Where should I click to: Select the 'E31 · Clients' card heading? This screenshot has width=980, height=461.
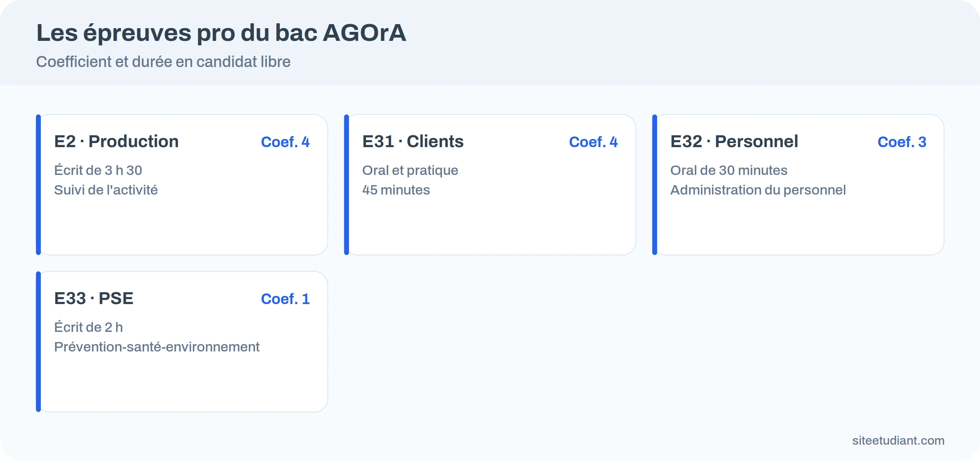point(413,141)
